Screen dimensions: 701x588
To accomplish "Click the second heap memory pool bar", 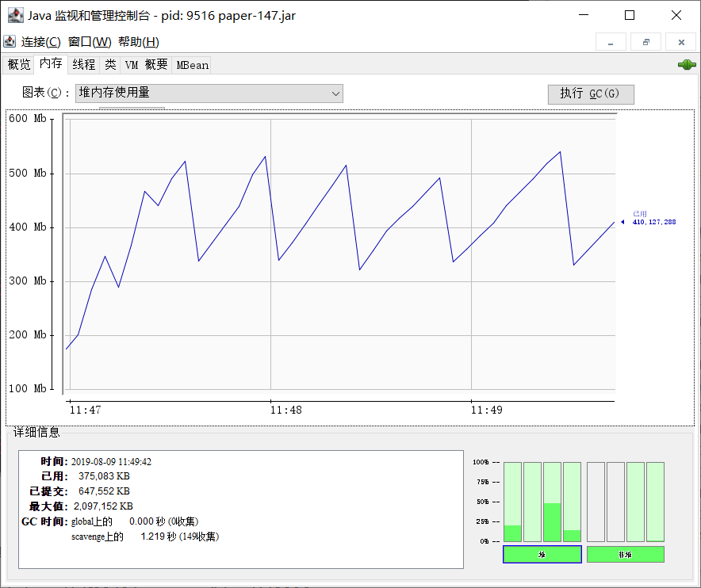I will (532, 502).
